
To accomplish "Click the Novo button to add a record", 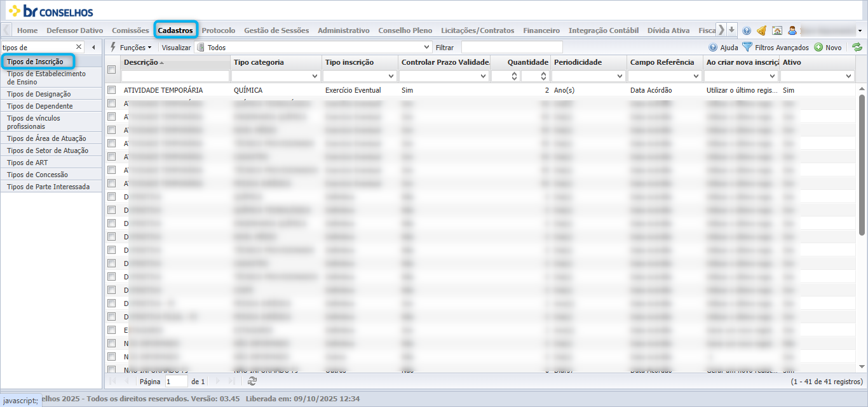I will click(828, 48).
